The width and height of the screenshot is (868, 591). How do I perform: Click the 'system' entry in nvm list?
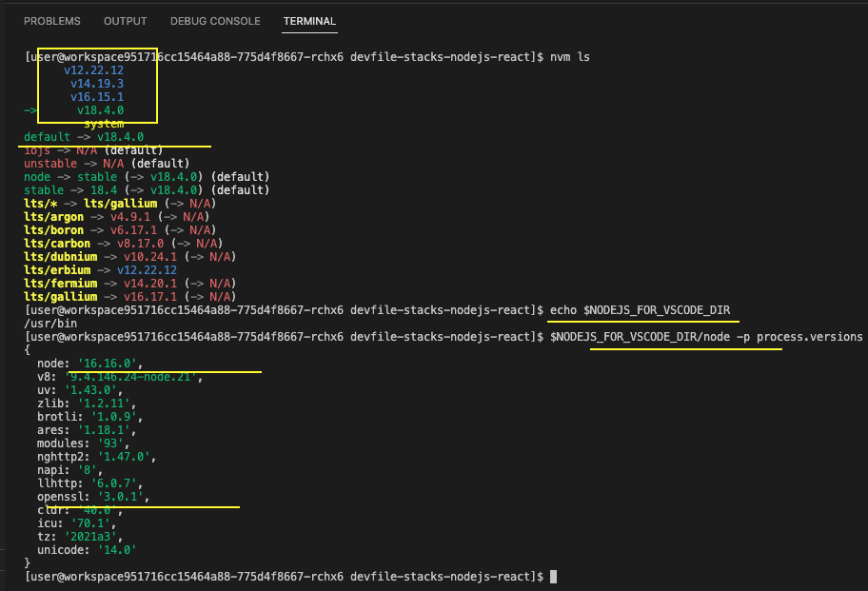click(103, 124)
